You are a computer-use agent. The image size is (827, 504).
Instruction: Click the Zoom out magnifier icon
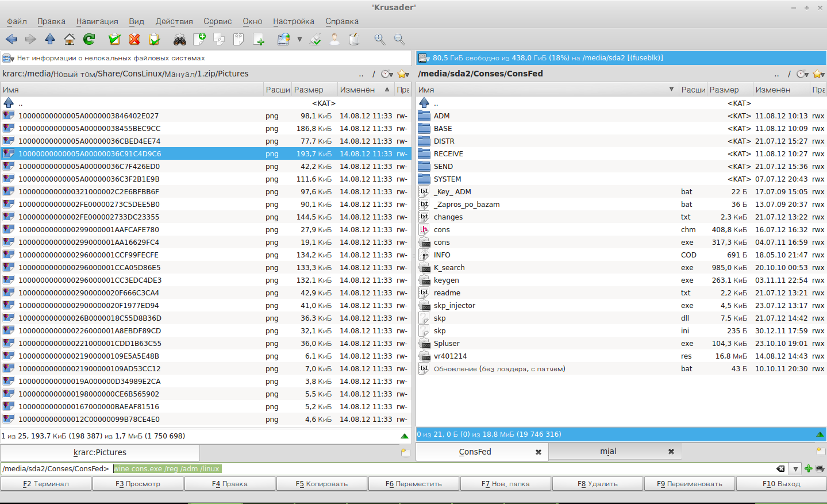coord(399,39)
